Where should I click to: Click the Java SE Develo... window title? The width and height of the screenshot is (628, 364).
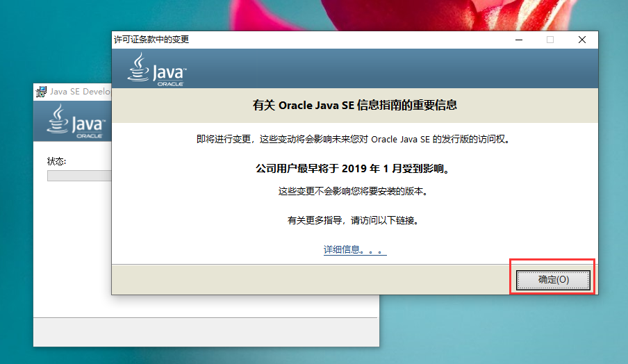80,92
